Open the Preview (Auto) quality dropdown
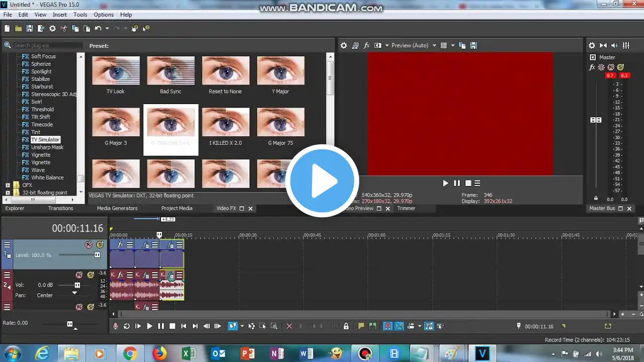The image size is (644, 362). (x=434, y=45)
